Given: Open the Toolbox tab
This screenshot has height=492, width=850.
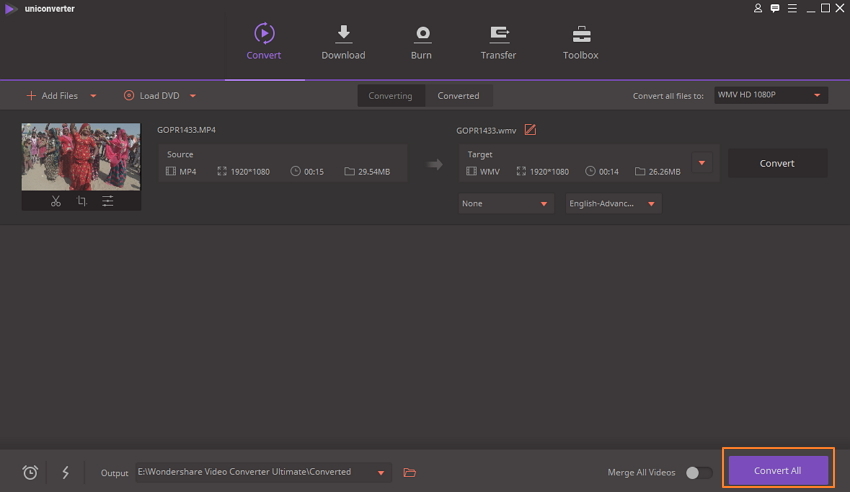Looking at the screenshot, I should pos(581,41).
